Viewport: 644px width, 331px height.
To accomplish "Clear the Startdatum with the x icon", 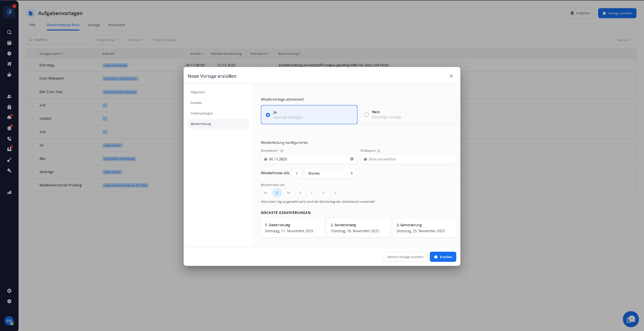I will click(352, 159).
